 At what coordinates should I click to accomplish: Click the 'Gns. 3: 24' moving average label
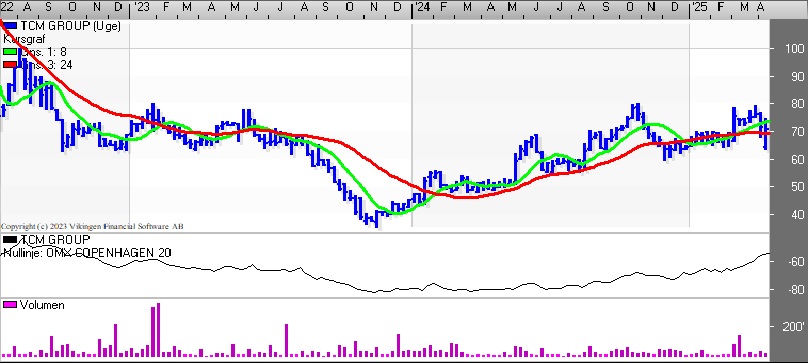pyautogui.click(x=46, y=65)
